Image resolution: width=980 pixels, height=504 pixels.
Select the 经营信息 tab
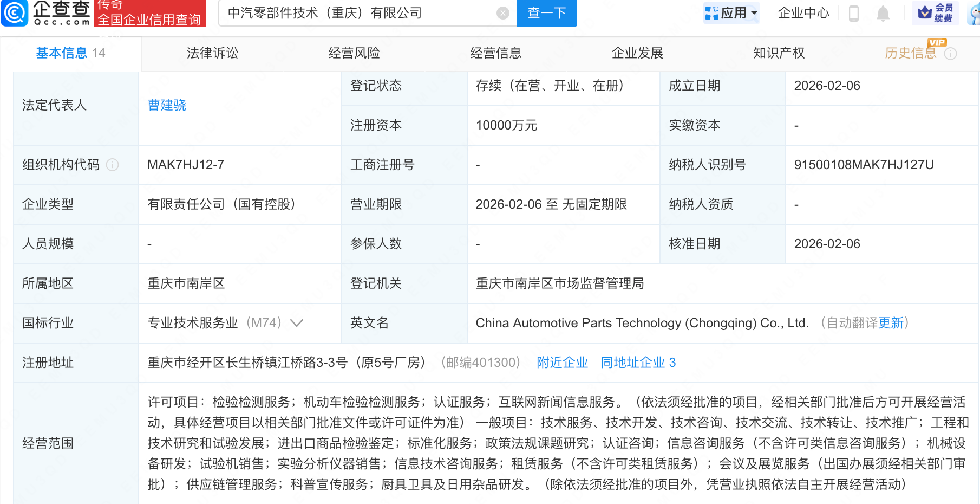[496, 53]
